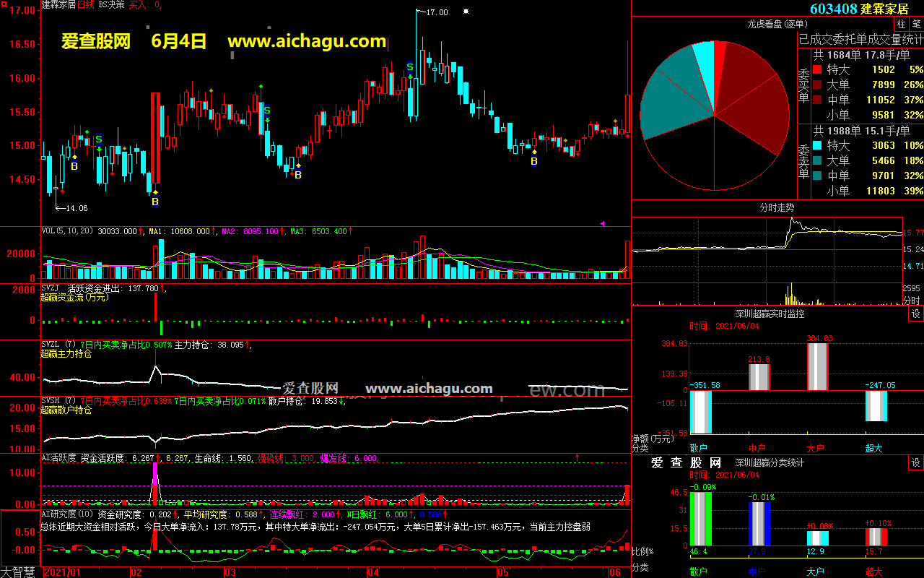This screenshot has height=578, width=924.
Task: Click the cyan 大户 12.9 ratio bar
Action: [x=818, y=538]
